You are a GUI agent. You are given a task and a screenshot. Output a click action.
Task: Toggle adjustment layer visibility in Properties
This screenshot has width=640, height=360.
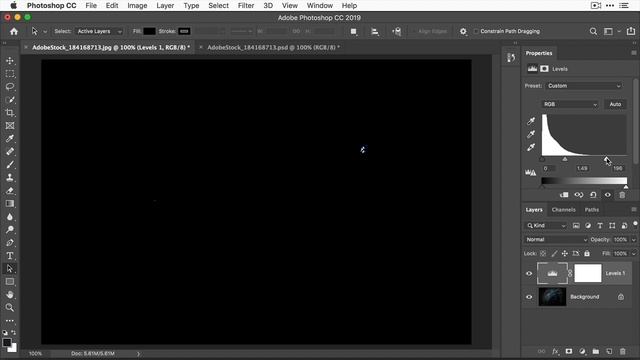tap(608, 195)
